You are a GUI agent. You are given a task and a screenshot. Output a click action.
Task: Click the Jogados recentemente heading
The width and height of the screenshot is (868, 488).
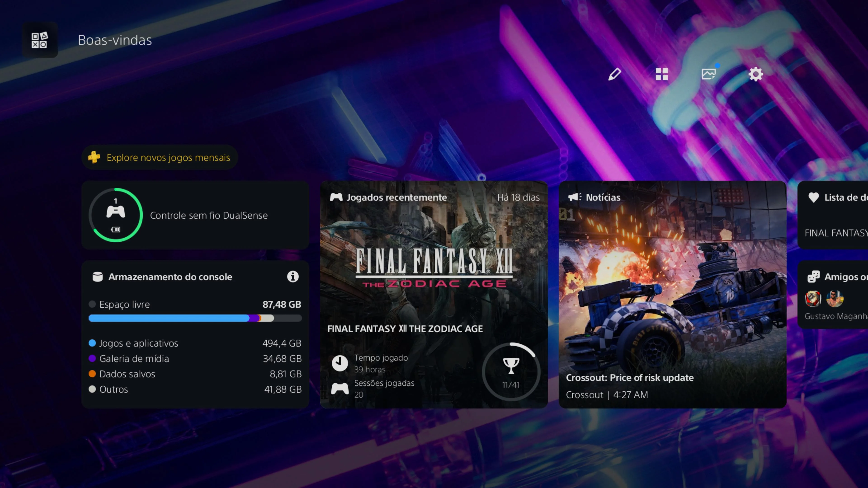click(x=397, y=197)
